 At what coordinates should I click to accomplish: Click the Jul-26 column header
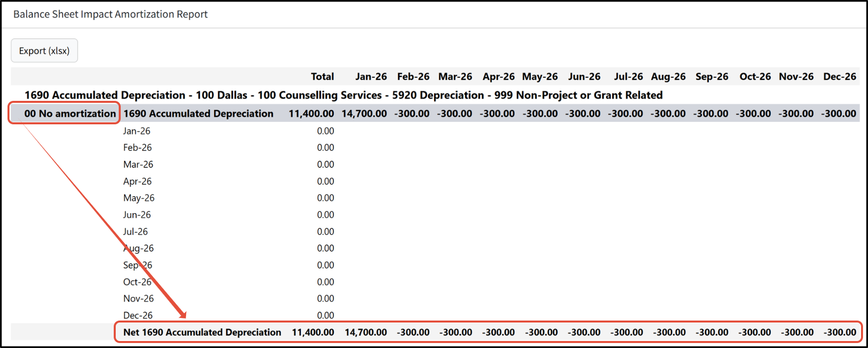(629, 76)
